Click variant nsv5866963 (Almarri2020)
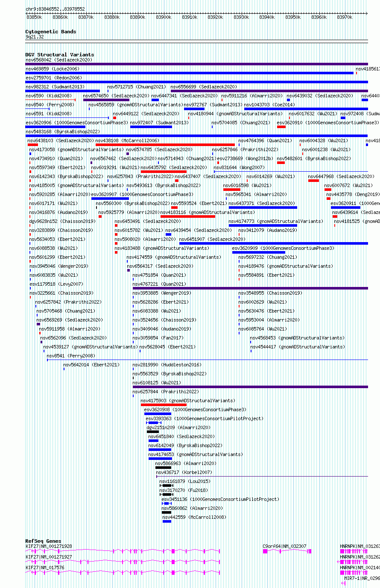The image size is (380, 588). 186,463
